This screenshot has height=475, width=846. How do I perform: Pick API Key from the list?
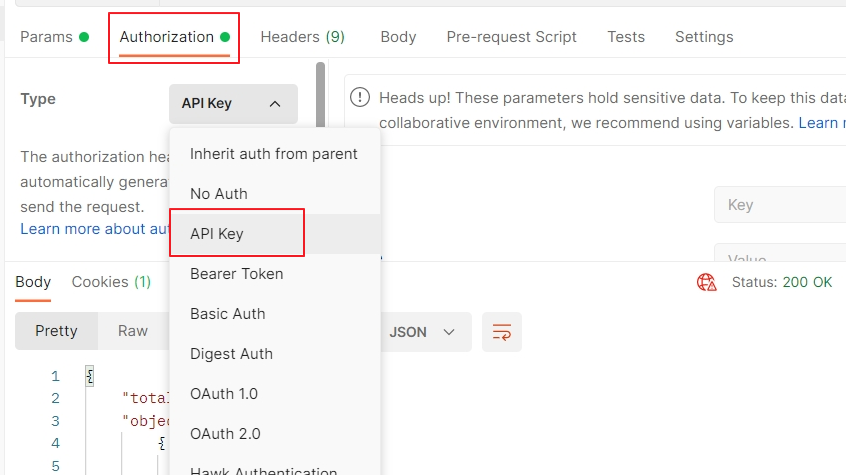pyautogui.click(x=274, y=234)
